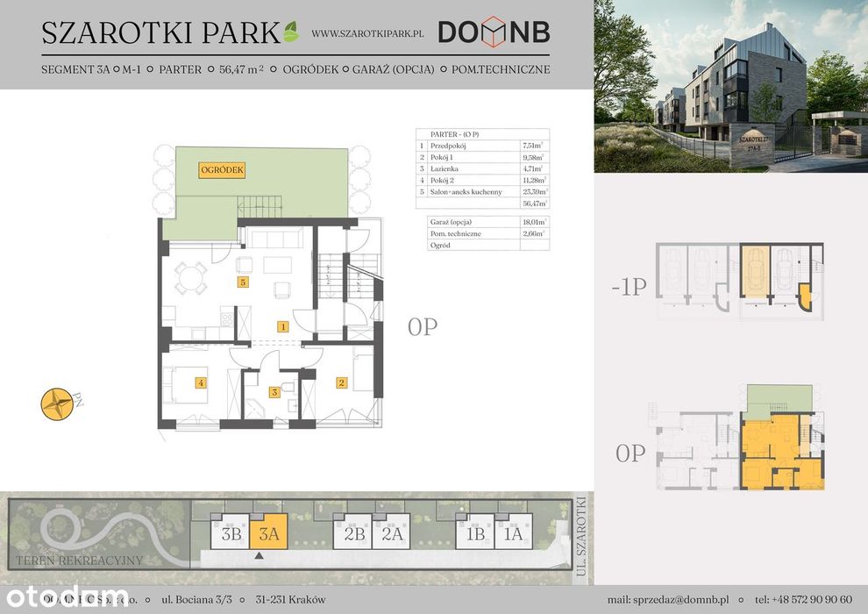Click the Pokój 1 table row
Viewport: 868px width, 614px height.
[482, 157]
